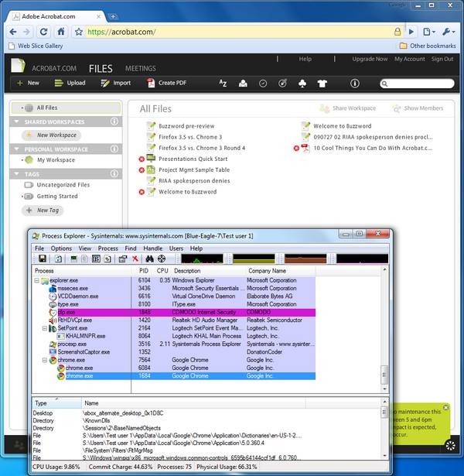Click the Save icon in Process Explorer toolbar

tap(43, 259)
